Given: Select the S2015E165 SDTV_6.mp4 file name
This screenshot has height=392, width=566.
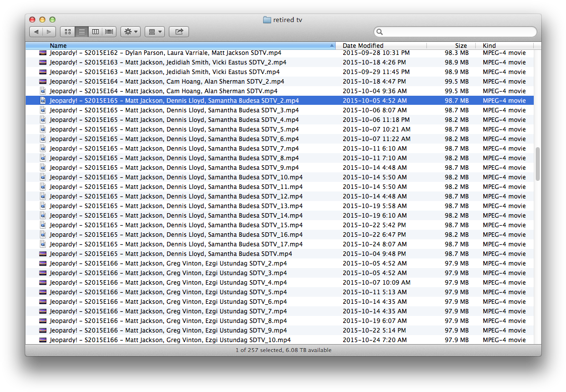Looking at the screenshot, I should pyautogui.click(x=174, y=139).
